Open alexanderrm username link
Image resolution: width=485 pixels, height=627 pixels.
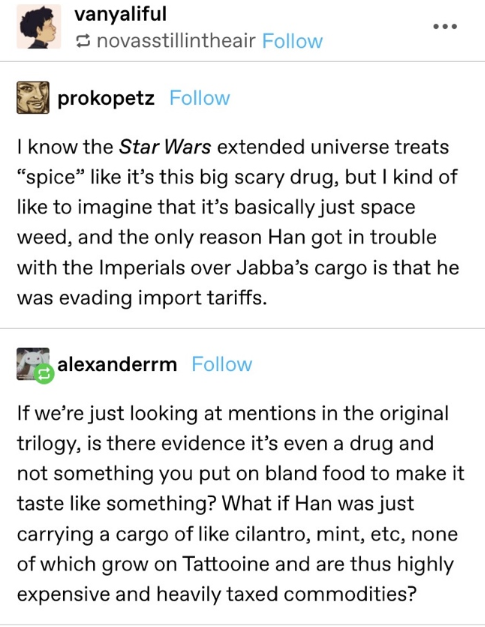coord(117,364)
